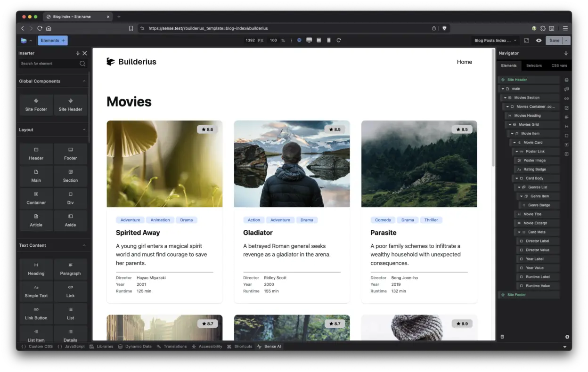588x372 pixels.
Task: Select the desktop viewport icon
Action: (309, 40)
